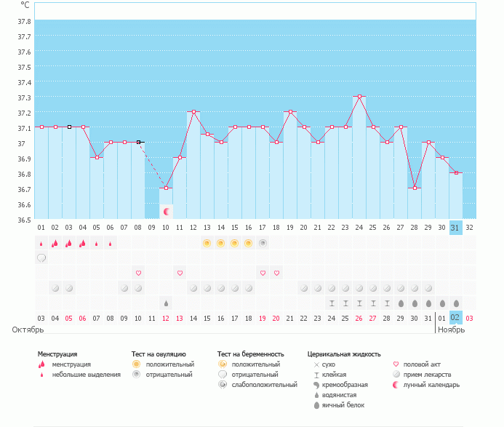Click the 36.7 temperature point on day 10
Screen dimensions: 504x427
coord(166,188)
